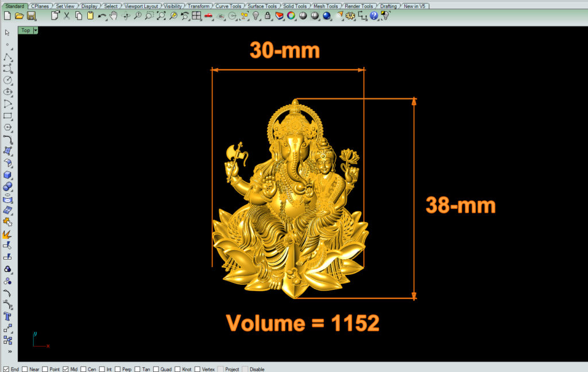Enable the Int osnap checkbox

point(102,369)
